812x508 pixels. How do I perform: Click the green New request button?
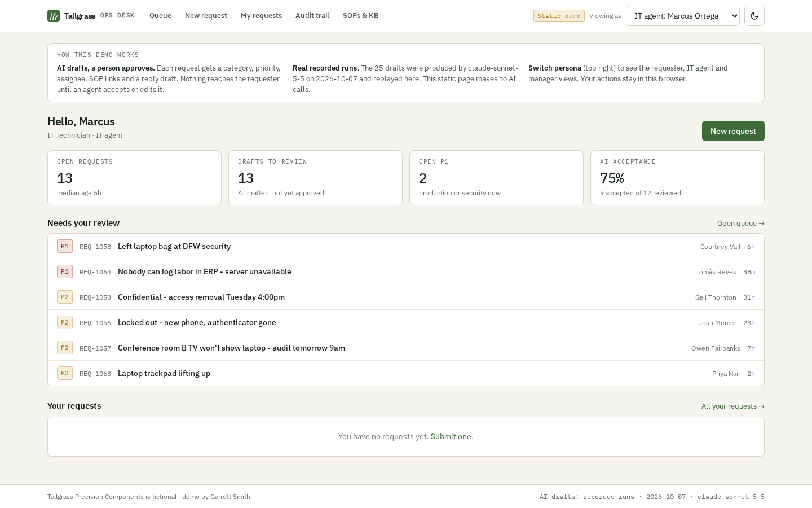click(733, 131)
